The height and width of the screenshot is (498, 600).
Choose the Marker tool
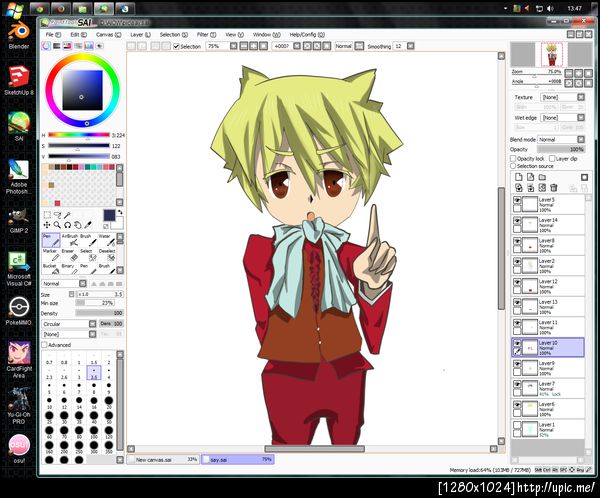click(x=51, y=255)
